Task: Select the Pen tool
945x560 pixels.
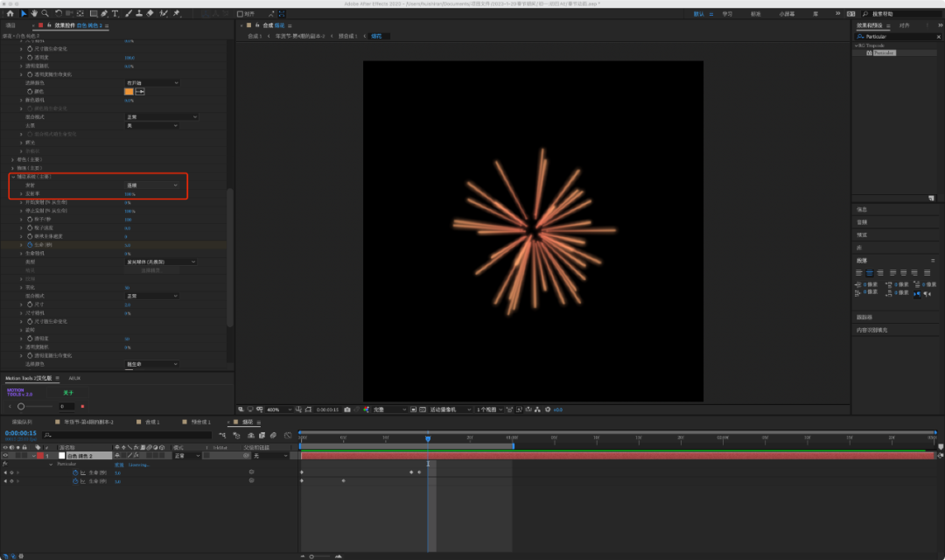Action: 105,14
